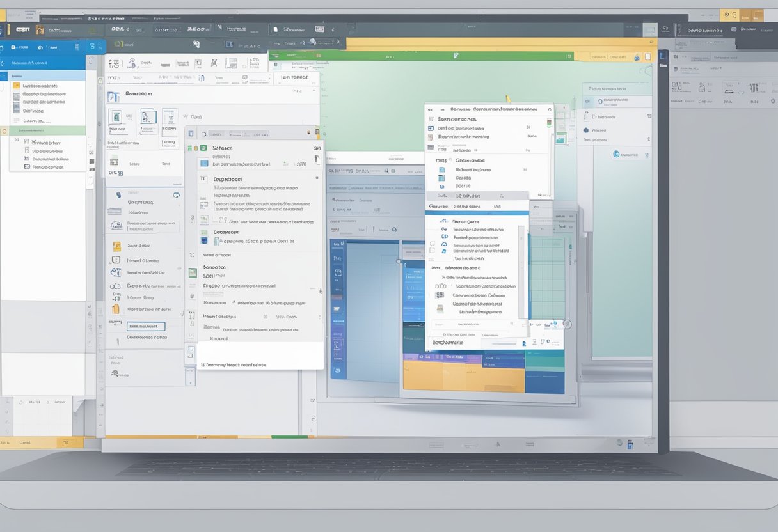Click the middle document thumbnail in the top-left panel
Image resolution: width=778 pixels, height=532 pixels.
pos(148,116)
